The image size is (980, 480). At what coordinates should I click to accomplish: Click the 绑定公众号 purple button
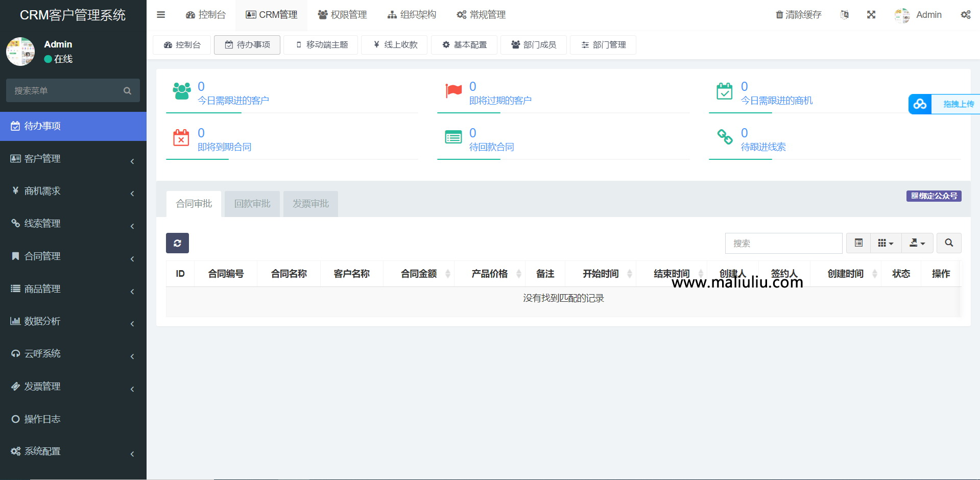click(x=934, y=196)
